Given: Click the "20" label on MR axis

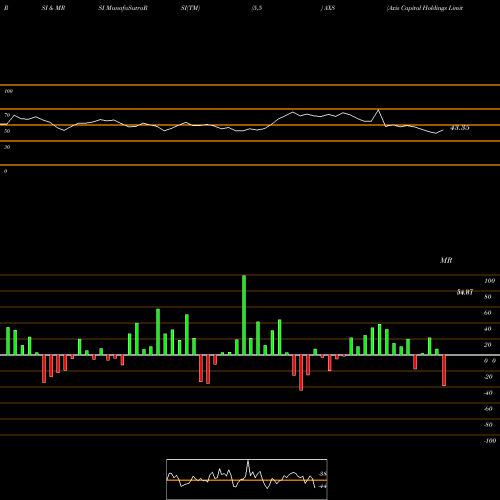Looking at the screenshot, I should (x=488, y=345).
